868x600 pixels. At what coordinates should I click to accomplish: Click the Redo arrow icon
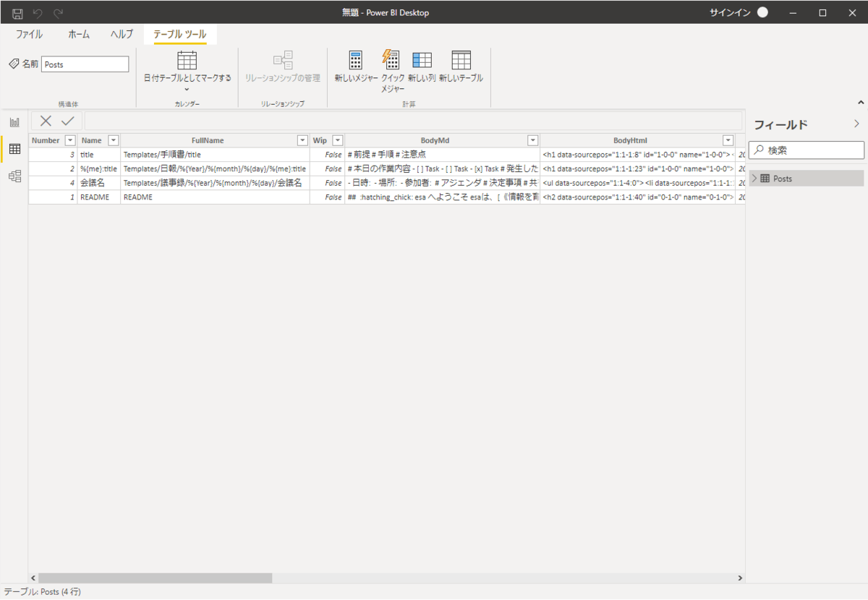click(x=58, y=12)
